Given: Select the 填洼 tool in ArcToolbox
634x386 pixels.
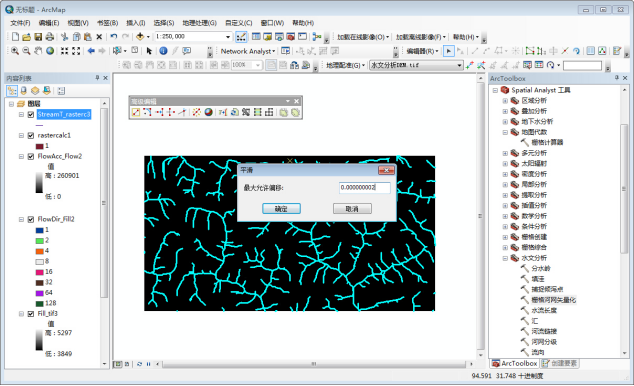Looking at the screenshot, I should 538,279.
